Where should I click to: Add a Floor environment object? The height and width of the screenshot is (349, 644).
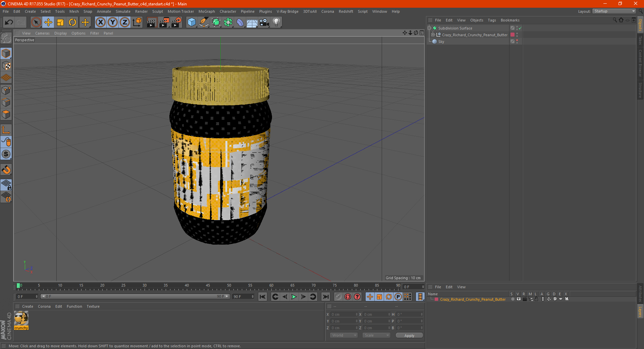pyautogui.click(x=252, y=22)
